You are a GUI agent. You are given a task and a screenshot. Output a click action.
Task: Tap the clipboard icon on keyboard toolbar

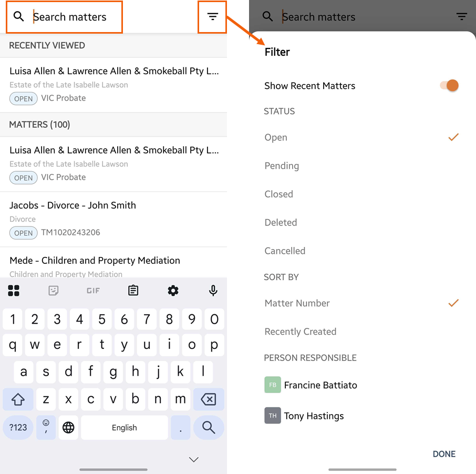133,291
